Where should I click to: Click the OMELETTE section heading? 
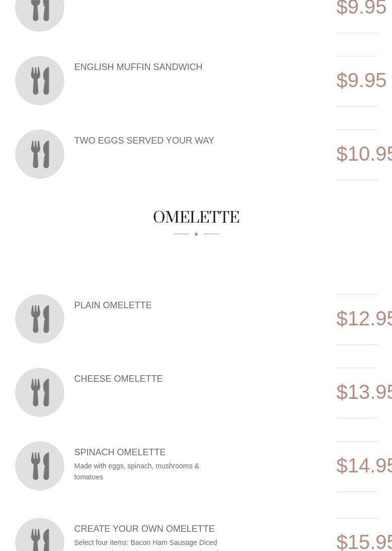click(x=196, y=218)
